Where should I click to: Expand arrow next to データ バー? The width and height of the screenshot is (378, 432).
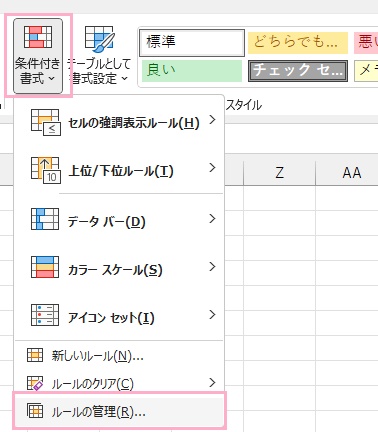pyautogui.click(x=212, y=219)
